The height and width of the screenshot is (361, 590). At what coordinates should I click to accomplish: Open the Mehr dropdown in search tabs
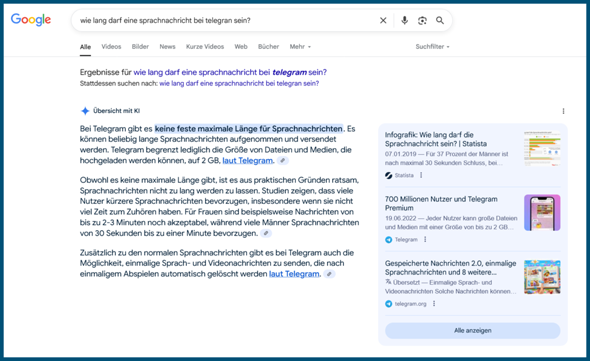pyautogui.click(x=300, y=47)
